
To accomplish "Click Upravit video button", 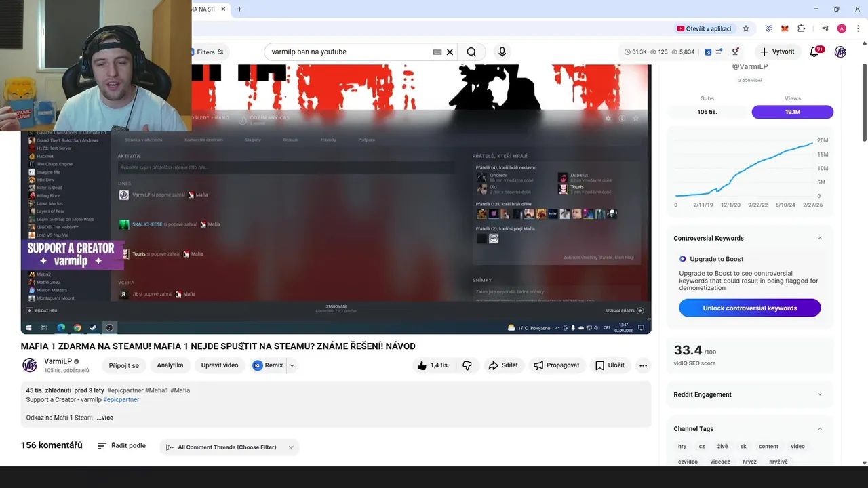I will pos(220,365).
